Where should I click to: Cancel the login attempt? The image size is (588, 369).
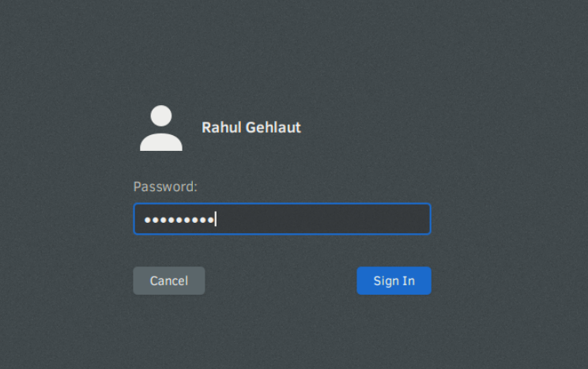169,281
